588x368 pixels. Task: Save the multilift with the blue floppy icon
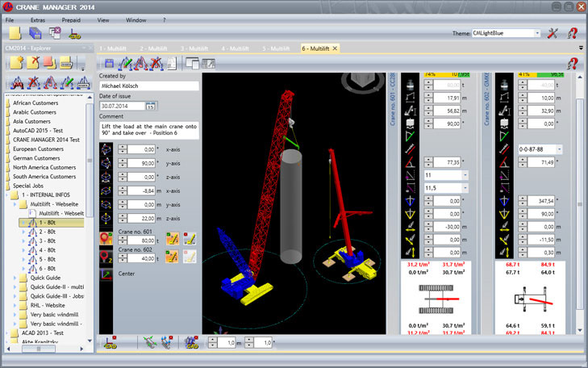pos(109,64)
